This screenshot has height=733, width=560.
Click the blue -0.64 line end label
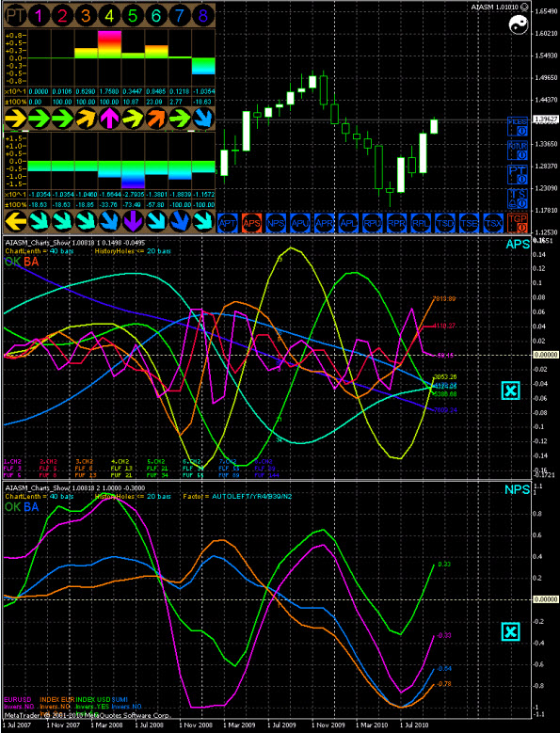[443, 669]
